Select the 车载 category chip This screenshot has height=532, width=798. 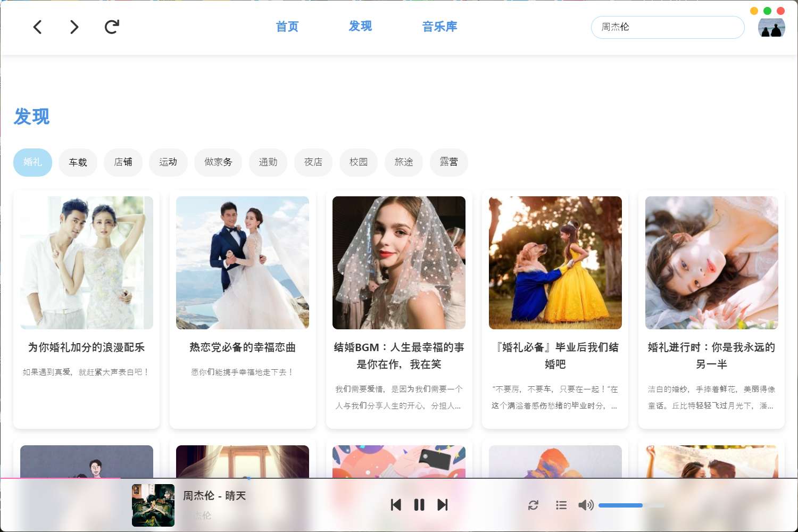(78, 162)
